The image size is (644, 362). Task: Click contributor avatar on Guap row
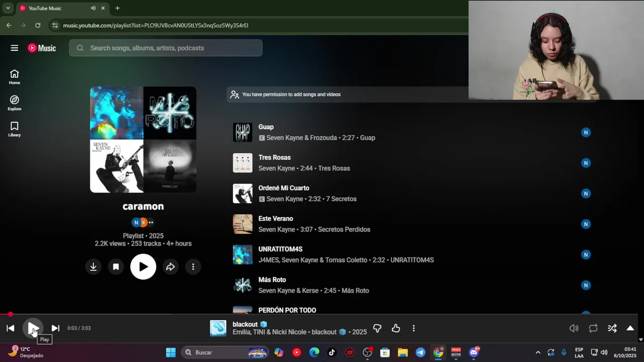tap(586, 132)
